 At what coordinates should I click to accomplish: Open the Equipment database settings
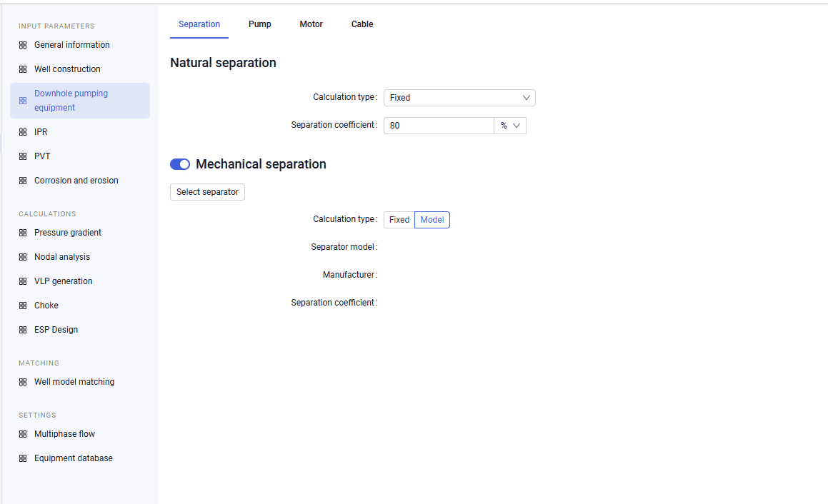[80, 458]
